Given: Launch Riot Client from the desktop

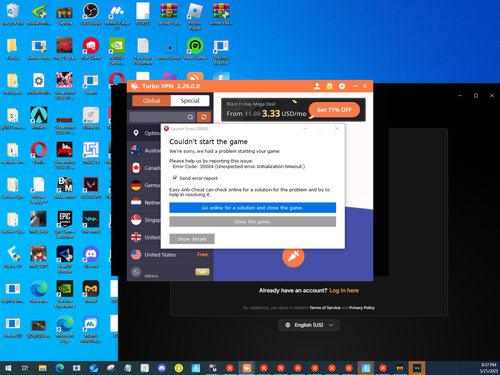Looking at the screenshot, I should 91,48.
